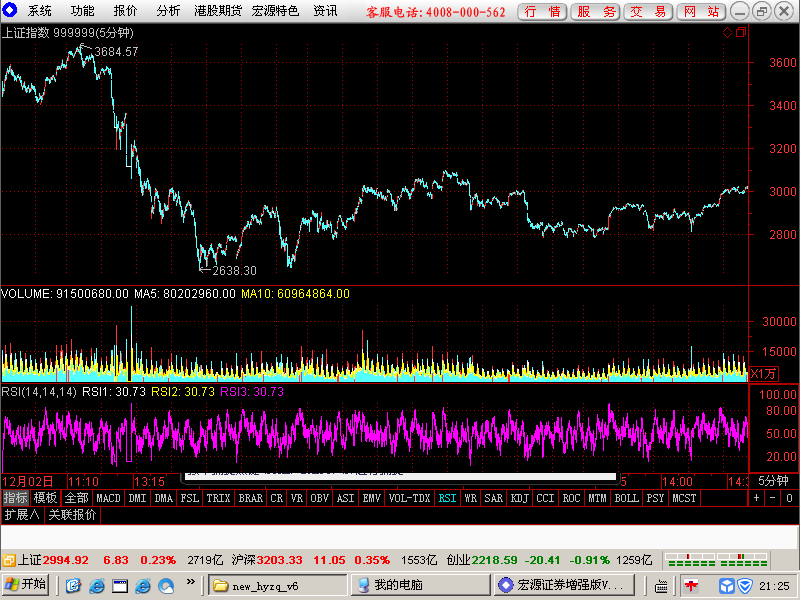The image size is (800, 600).
Task: Switch to 我的电脑 taskbar window
Action: pyautogui.click(x=420, y=585)
